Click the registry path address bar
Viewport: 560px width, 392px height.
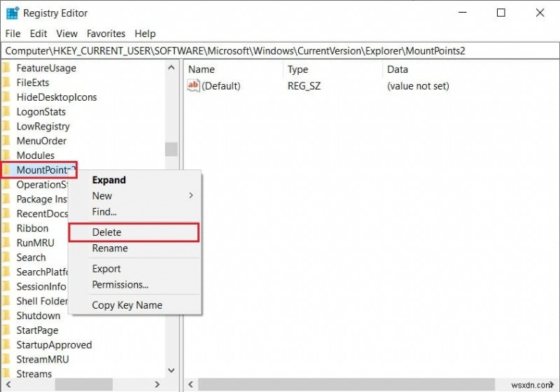click(x=280, y=51)
